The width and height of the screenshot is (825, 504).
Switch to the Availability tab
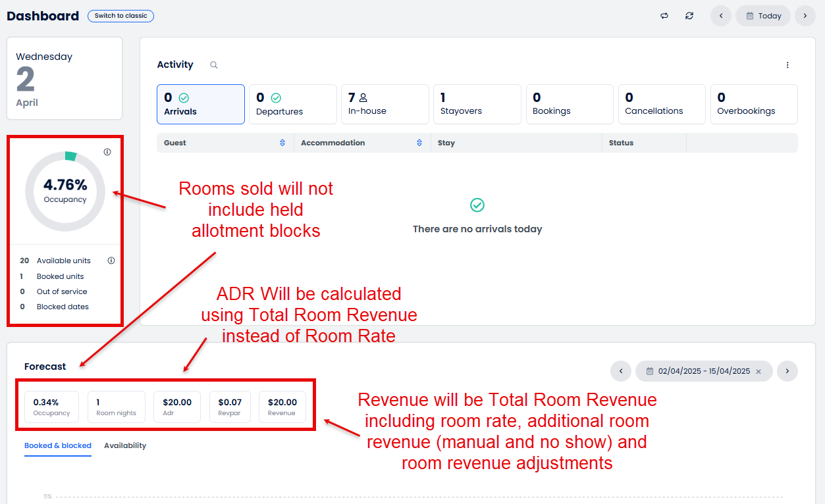click(125, 445)
